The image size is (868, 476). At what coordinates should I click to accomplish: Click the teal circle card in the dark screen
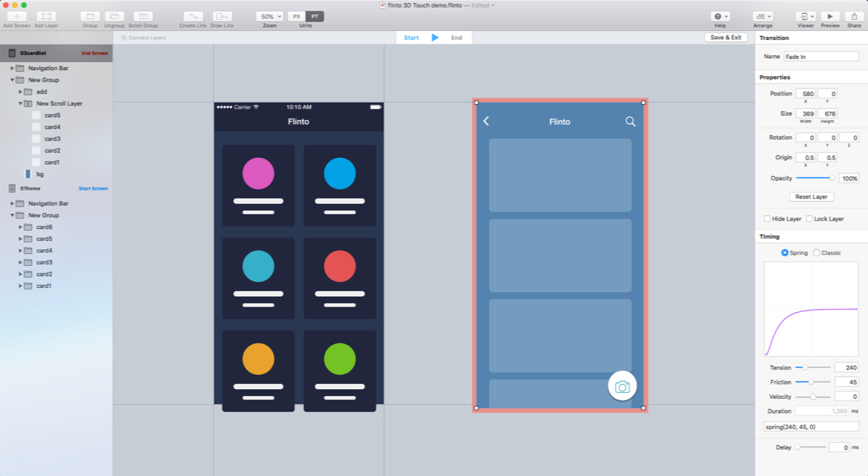(x=259, y=278)
